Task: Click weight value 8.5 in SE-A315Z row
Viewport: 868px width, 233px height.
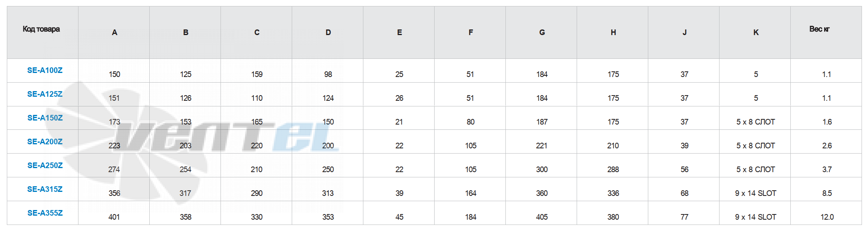Action: click(x=827, y=193)
